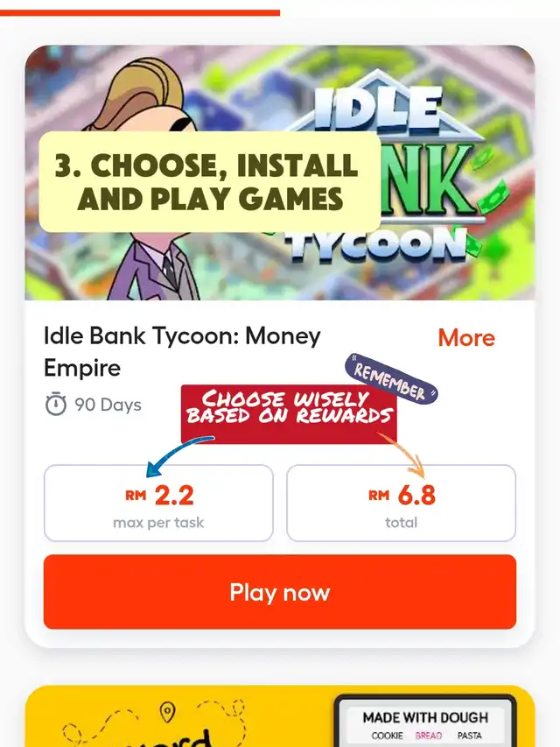Image resolution: width=560 pixels, height=747 pixels.
Task: Tap the Choose wisely based on rewards banner
Action: pyautogui.click(x=289, y=413)
